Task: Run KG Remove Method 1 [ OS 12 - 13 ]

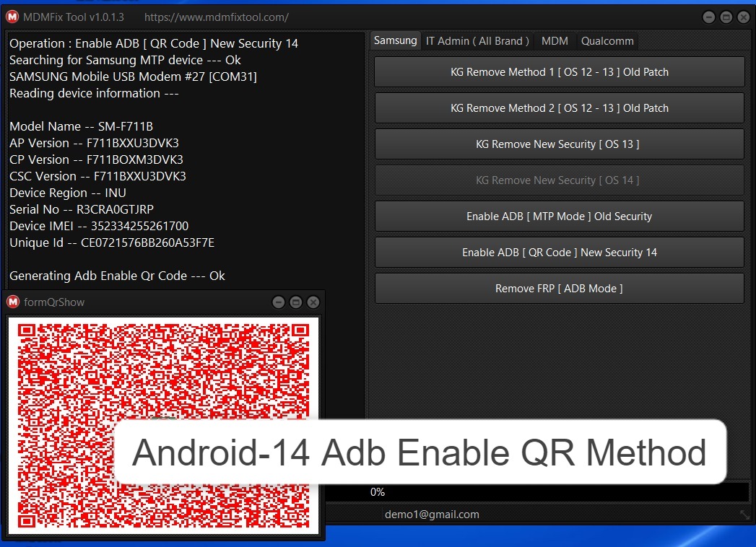Action: [x=559, y=71]
